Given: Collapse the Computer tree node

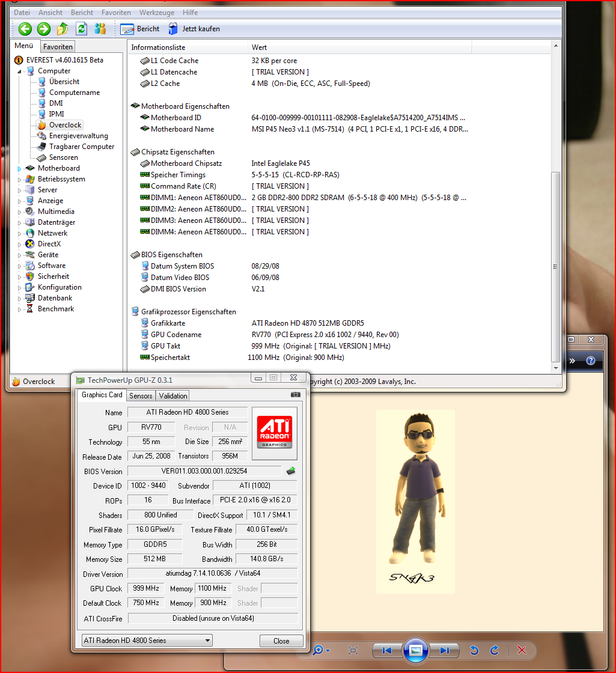Looking at the screenshot, I should [19, 72].
